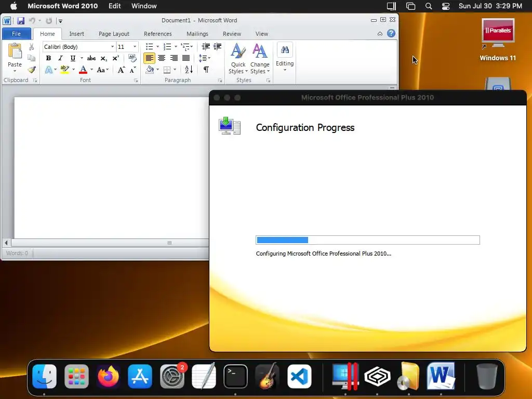532x399 pixels.
Task: Toggle Strikethrough formatting
Action: (91, 58)
